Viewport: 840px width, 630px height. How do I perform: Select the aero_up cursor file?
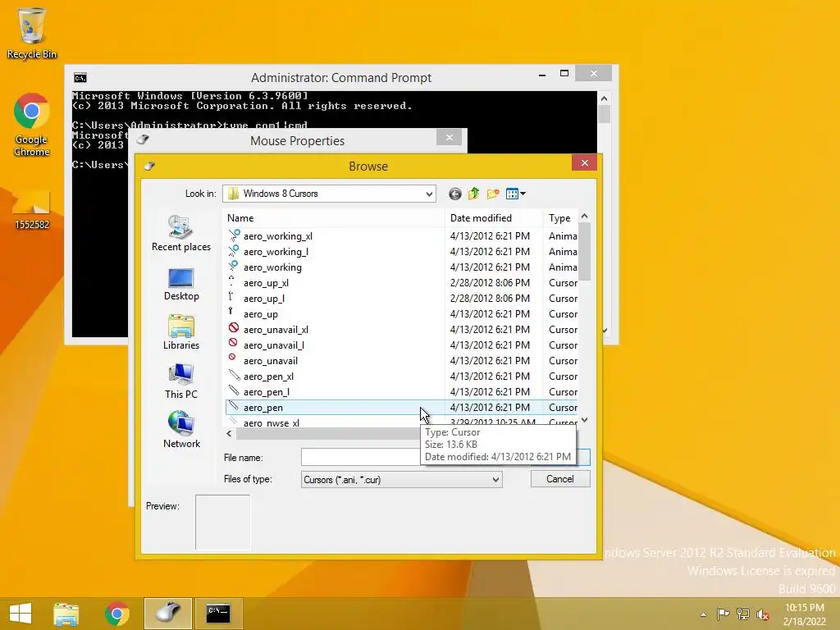pyautogui.click(x=261, y=314)
